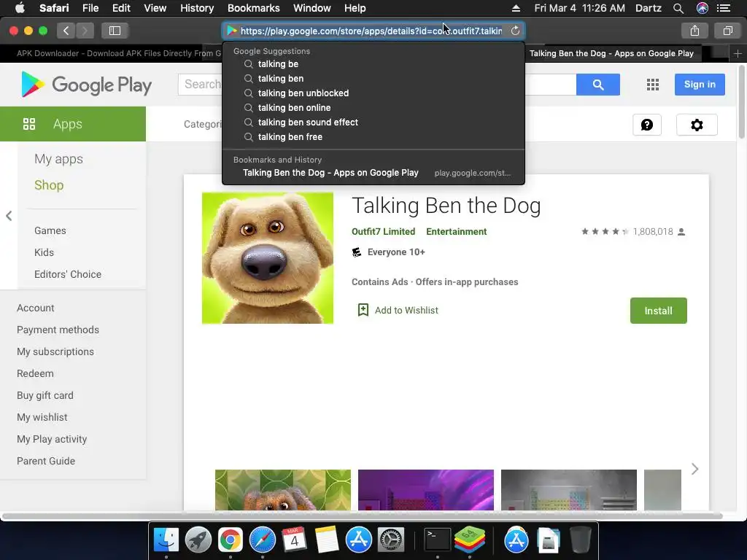Open the Outfit7 Limited developer link
747x560 pixels.
383,232
